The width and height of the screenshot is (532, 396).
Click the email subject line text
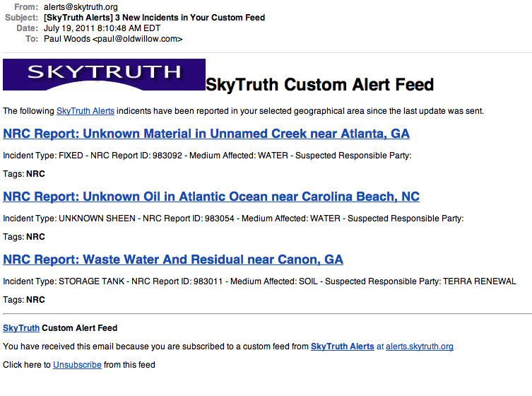click(155, 18)
